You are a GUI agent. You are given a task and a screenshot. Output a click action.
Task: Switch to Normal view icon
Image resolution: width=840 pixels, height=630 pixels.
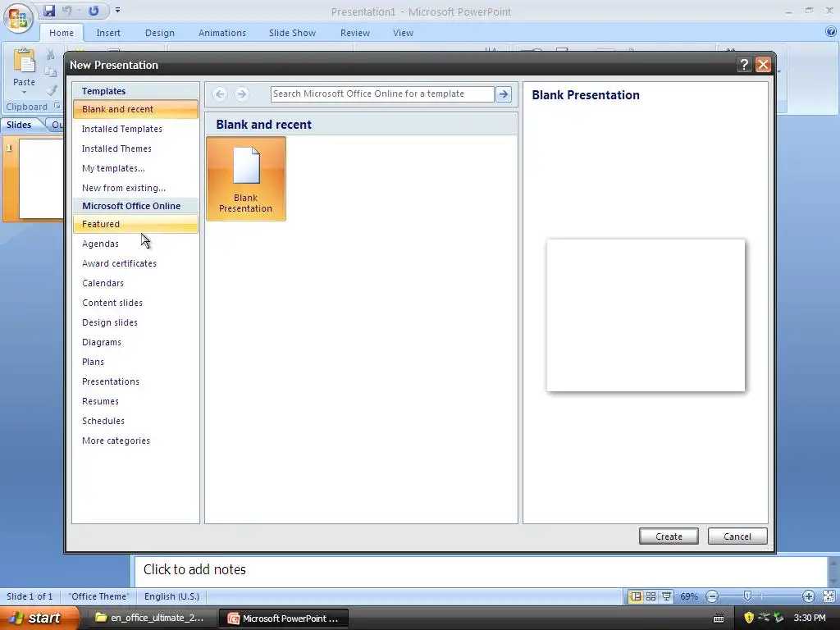[x=636, y=596]
